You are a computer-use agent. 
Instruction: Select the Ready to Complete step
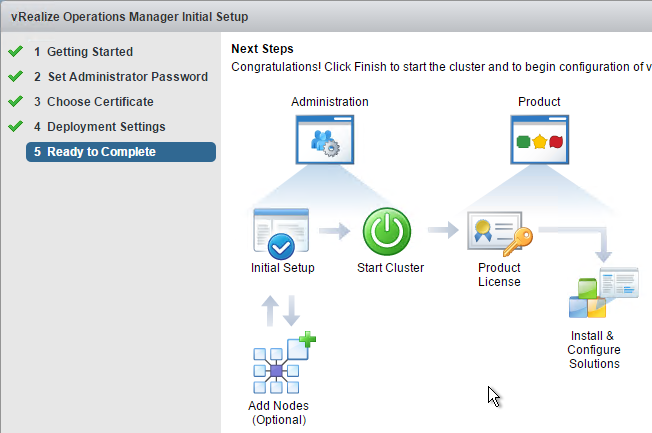[x=121, y=152]
